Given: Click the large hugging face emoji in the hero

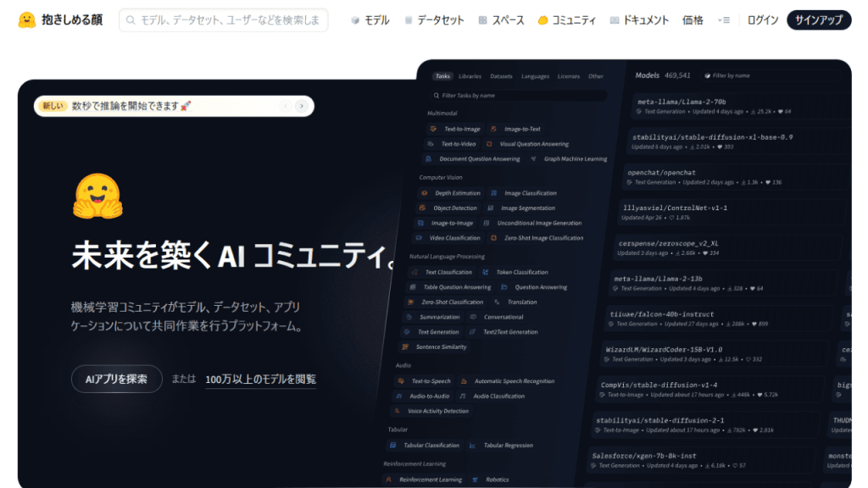Looking at the screenshot, I should point(98,197).
